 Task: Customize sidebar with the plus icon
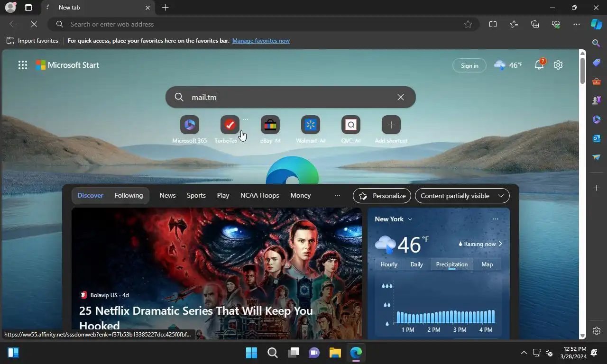coord(597,188)
